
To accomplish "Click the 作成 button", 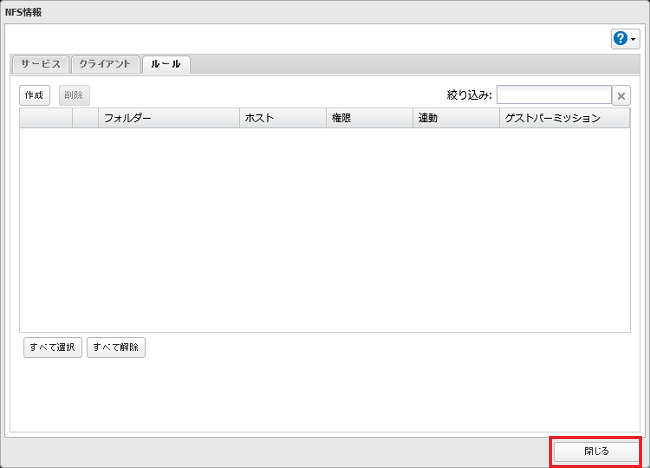I will pyautogui.click(x=34, y=95).
